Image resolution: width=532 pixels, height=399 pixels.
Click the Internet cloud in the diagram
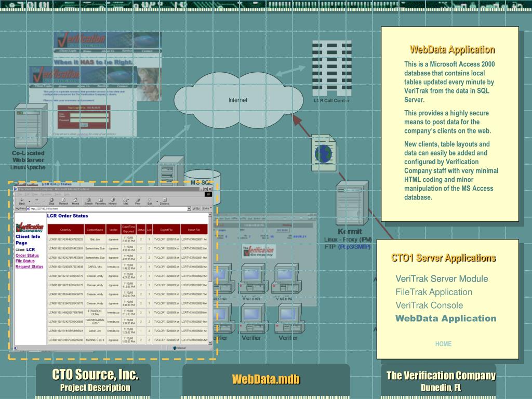point(238,100)
